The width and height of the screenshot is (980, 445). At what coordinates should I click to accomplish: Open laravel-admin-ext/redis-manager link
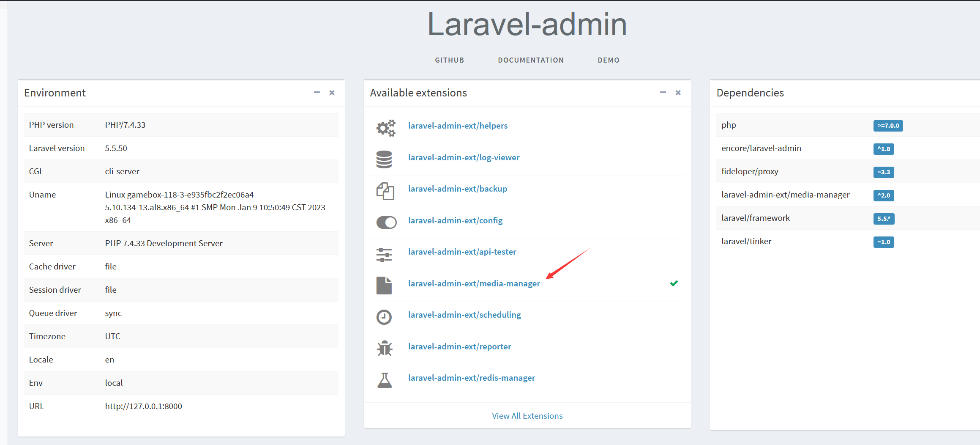click(x=471, y=378)
